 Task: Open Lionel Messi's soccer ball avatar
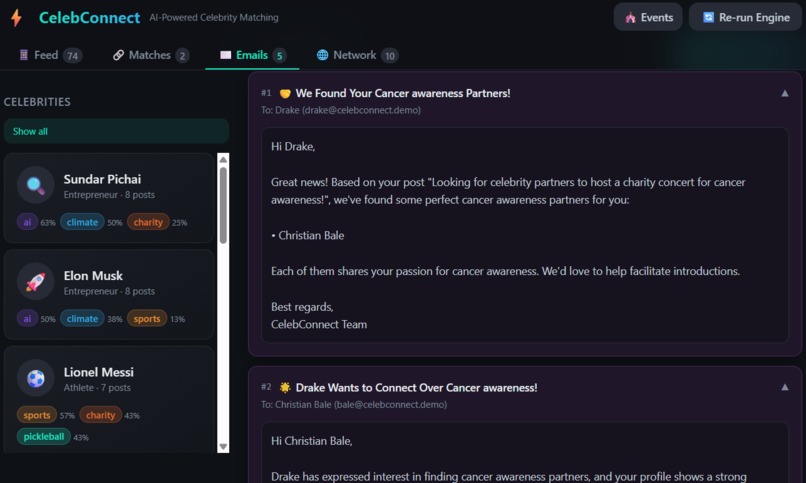point(35,378)
